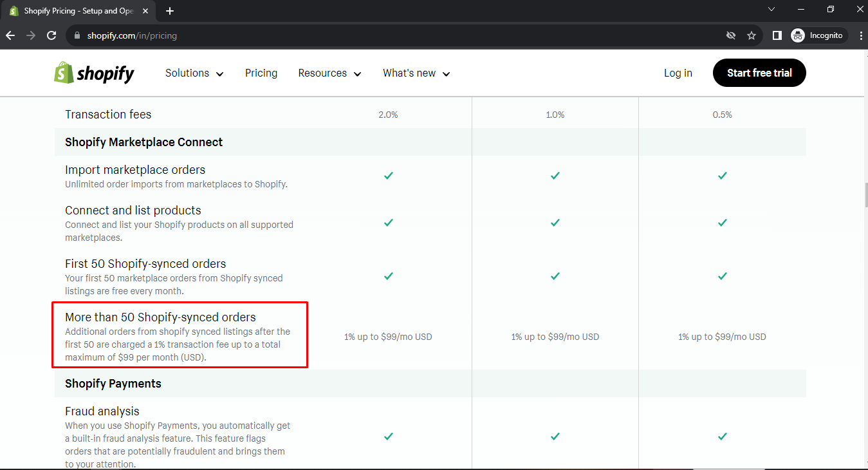Expand the Resources menu
The width and height of the screenshot is (868, 470).
[x=329, y=73]
